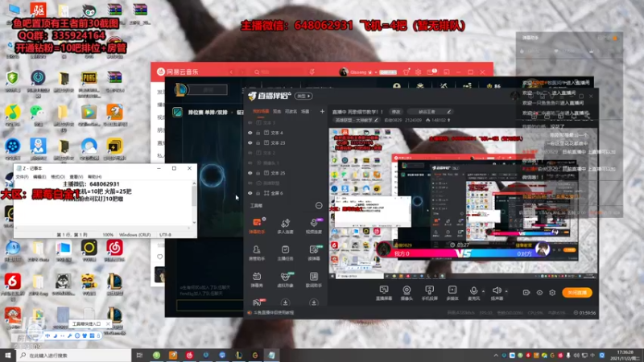This screenshot has height=362, width=644.
Task: Hide the 文本 4 layer
Action: click(250, 133)
